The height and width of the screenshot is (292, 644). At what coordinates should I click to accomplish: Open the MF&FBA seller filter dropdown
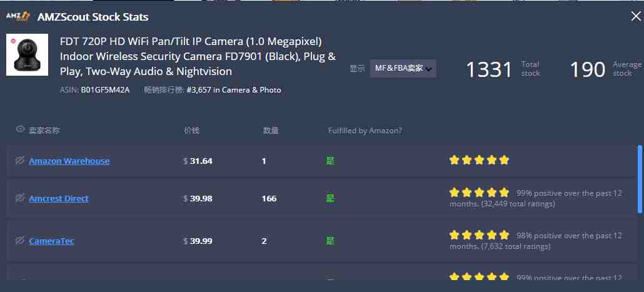click(x=403, y=68)
